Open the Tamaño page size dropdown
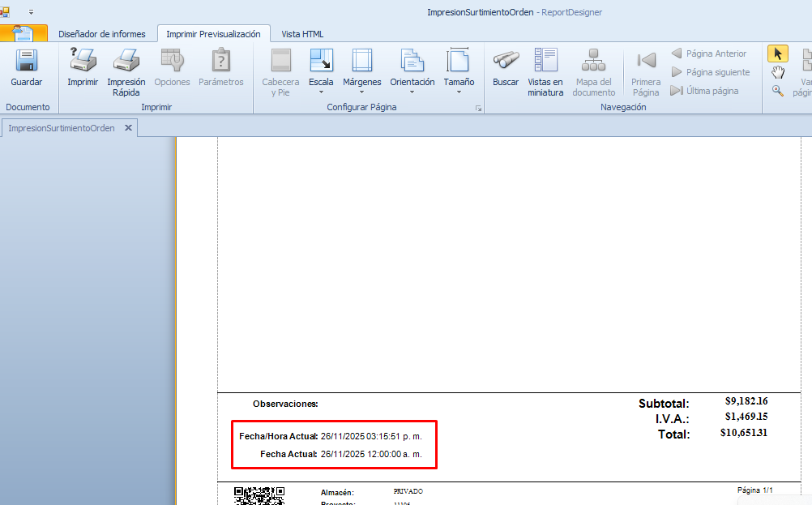This screenshot has height=505, width=812. point(459,72)
